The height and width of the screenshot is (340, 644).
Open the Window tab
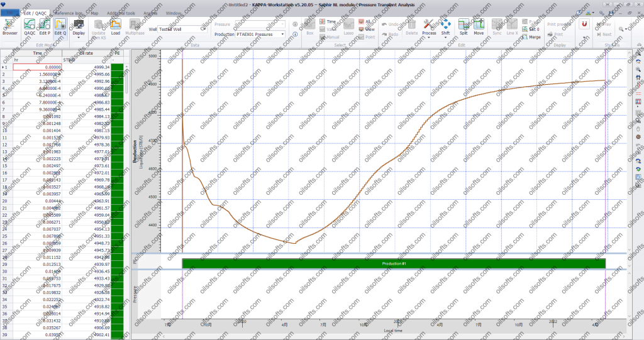click(174, 13)
